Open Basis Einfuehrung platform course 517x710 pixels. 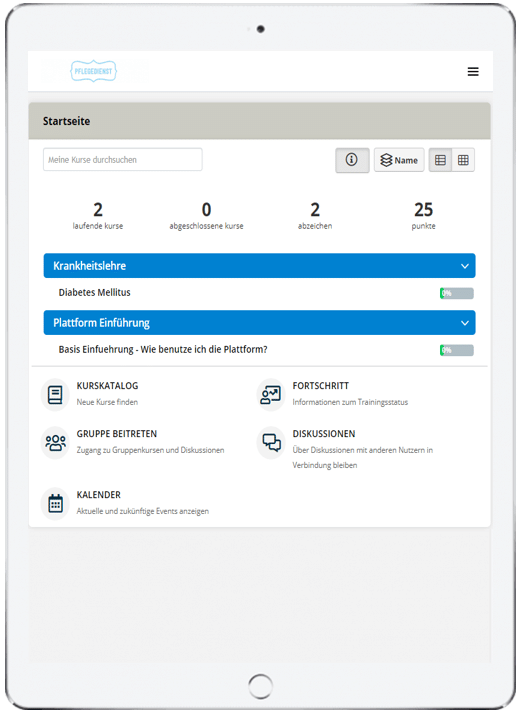click(x=163, y=350)
